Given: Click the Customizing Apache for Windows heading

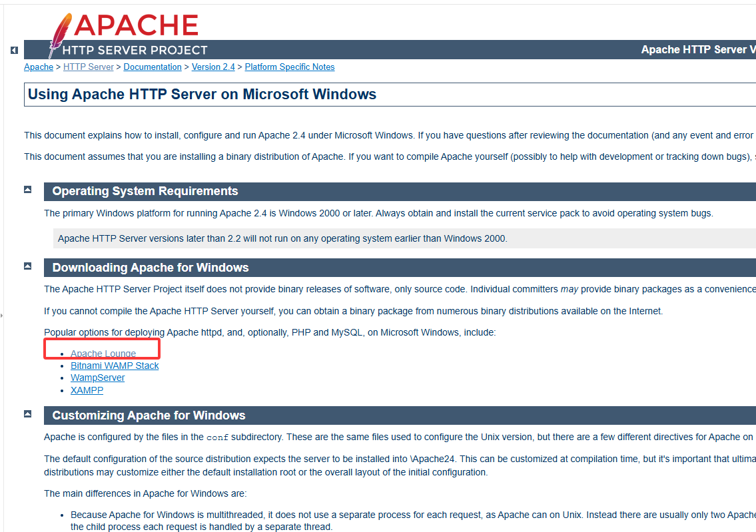Looking at the screenshot, I should (x=149, y=415).
